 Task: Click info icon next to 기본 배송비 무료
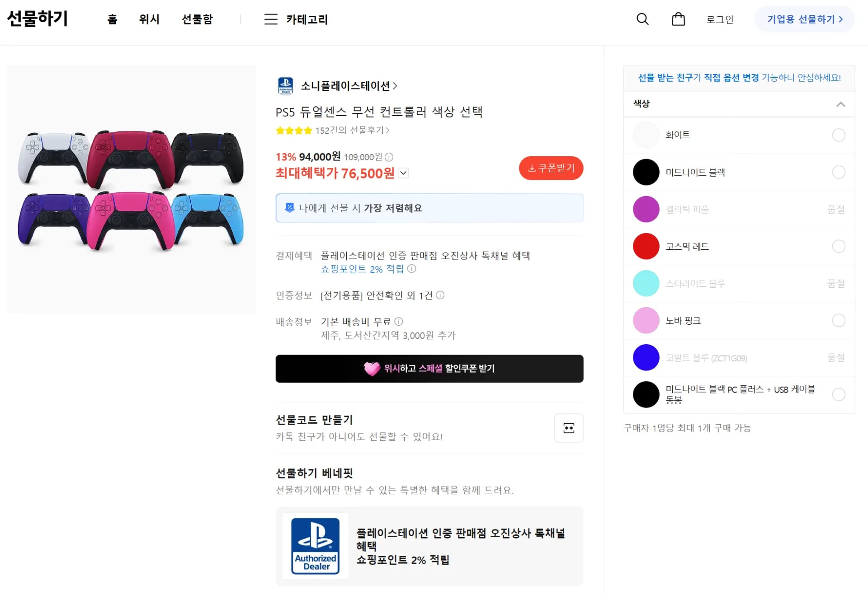(398, 322)
